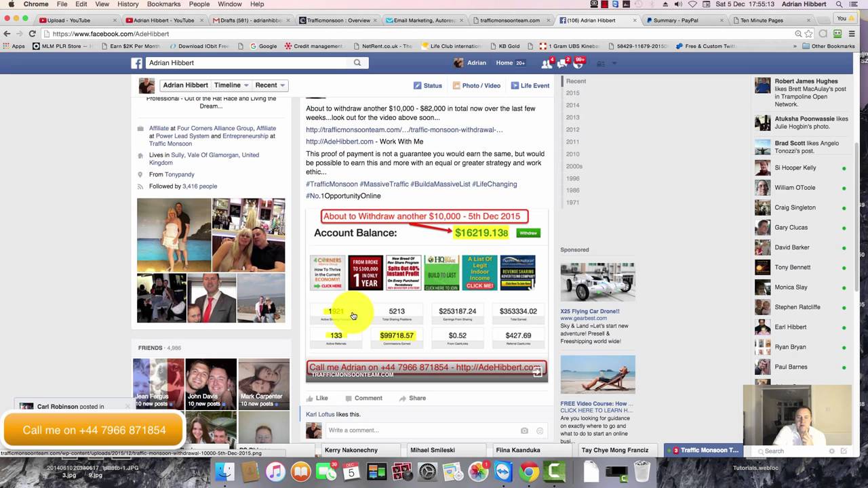Viewport: 868px width, 488px height.
Task: Open chat settings gear icon
Action: tap(832, 451)
